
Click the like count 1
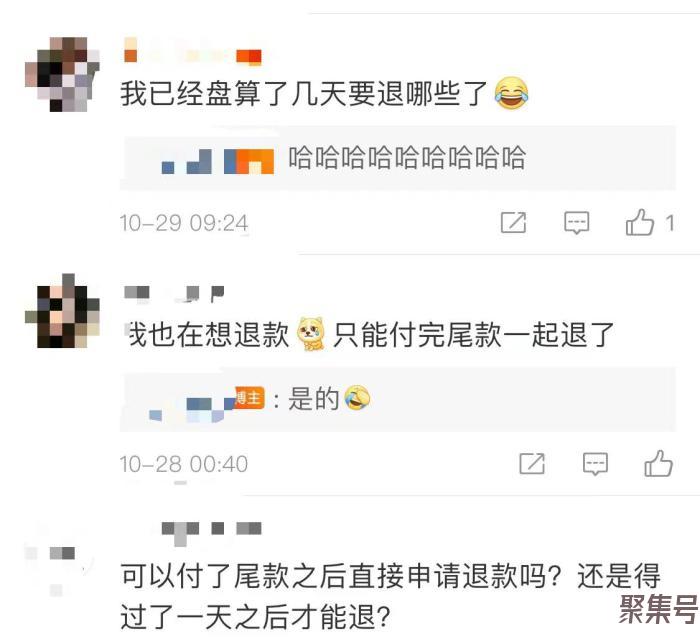[669, 223]
